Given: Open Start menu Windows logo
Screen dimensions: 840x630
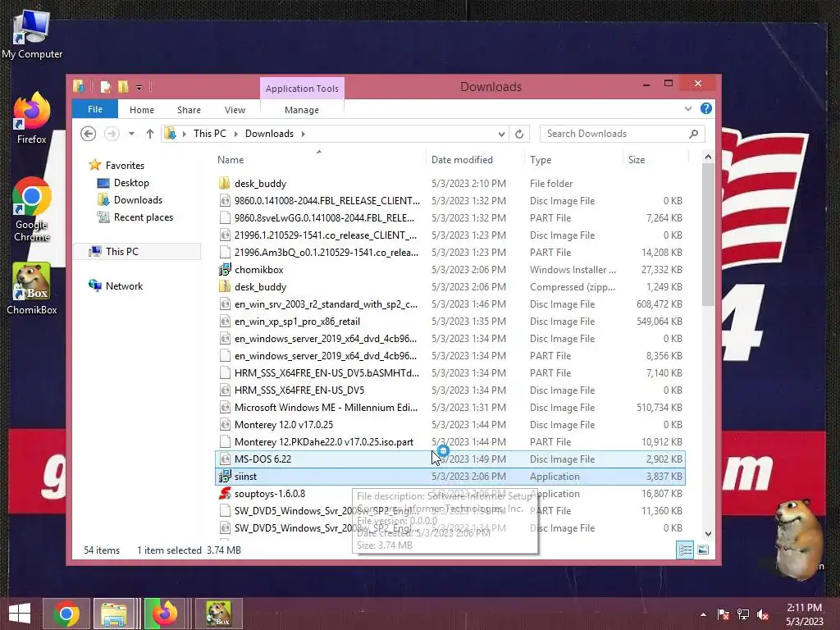Looking at the screenshot, I should coord(20,614).
